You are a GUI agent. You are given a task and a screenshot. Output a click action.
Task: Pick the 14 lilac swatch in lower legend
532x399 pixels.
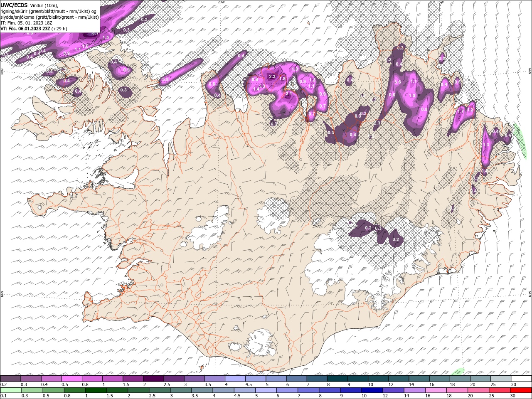[x=414, y=390]
